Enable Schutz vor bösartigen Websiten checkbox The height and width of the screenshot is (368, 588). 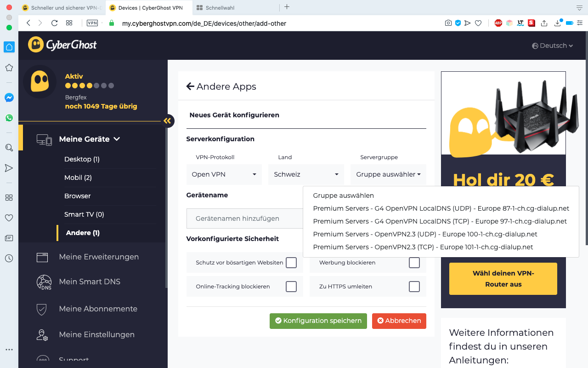[291, 263]
